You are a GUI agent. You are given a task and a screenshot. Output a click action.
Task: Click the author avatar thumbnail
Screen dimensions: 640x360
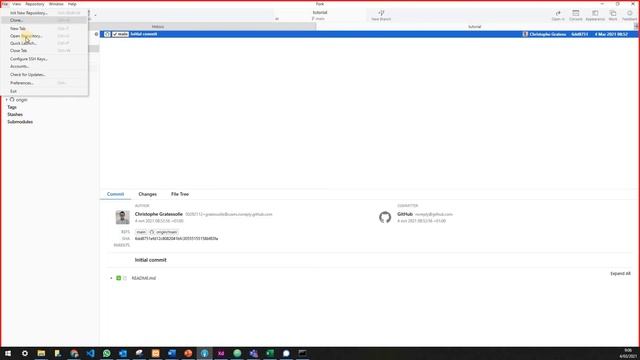pyautogui.click(x=122, y=217)
